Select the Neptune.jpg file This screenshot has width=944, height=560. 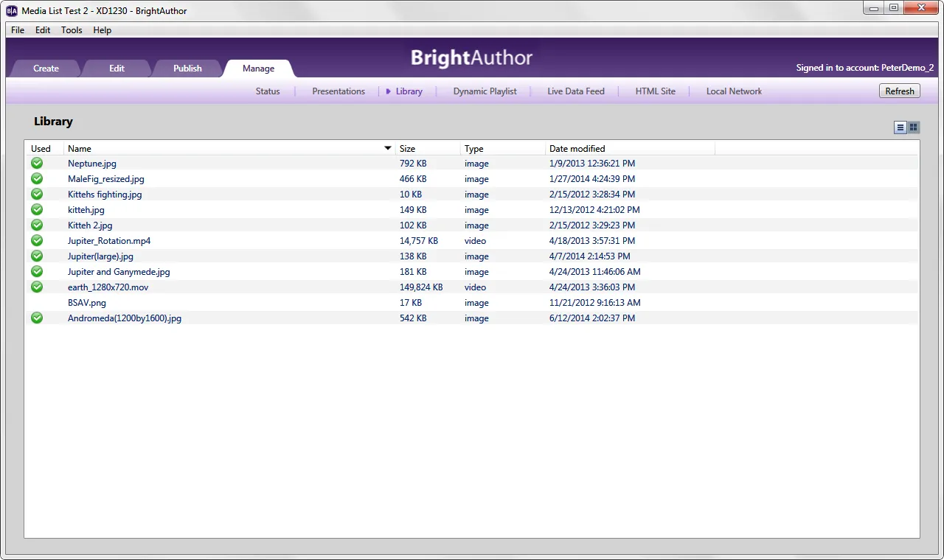point(92,164)
